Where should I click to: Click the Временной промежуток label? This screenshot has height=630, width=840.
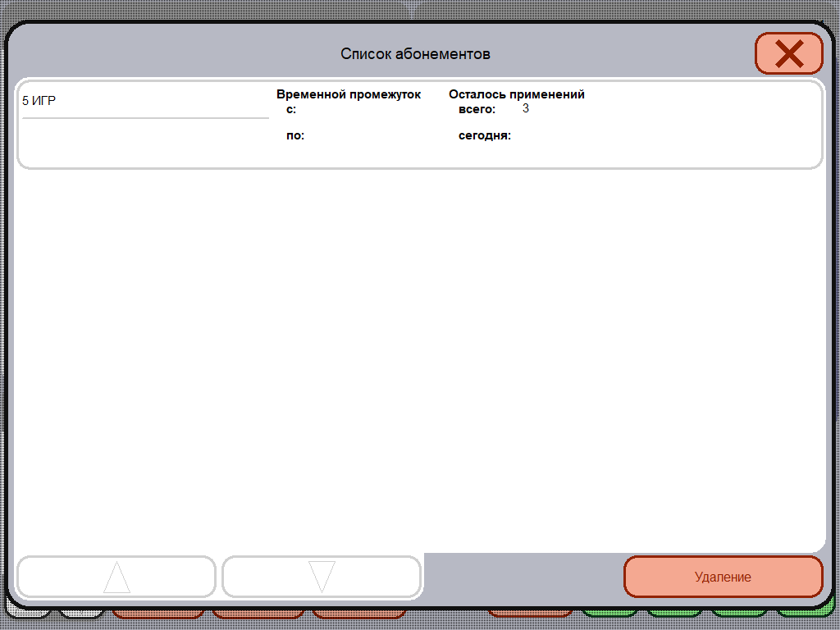pos(349,95)
